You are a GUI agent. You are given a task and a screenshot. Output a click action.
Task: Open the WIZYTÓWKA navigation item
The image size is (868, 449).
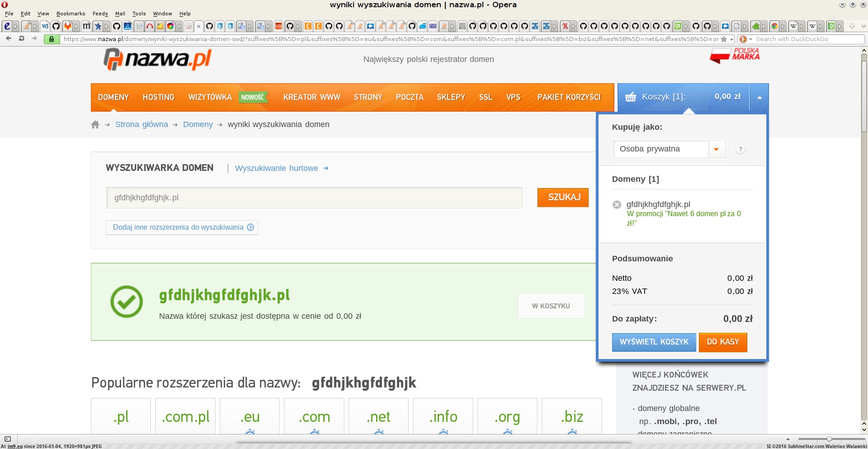coord(210,97)
